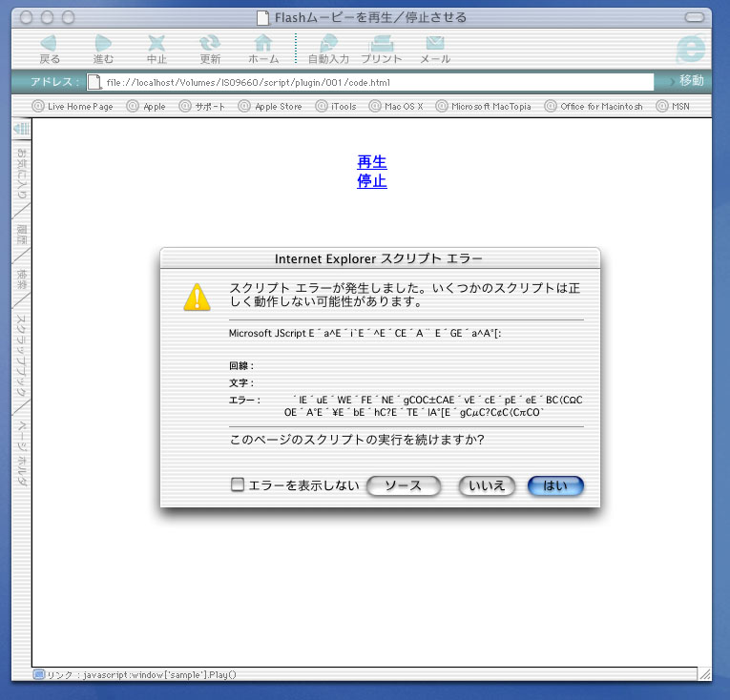Click the 文字 label in dialog
Viewport: 730px width, 700px height.
click(241, 382)
